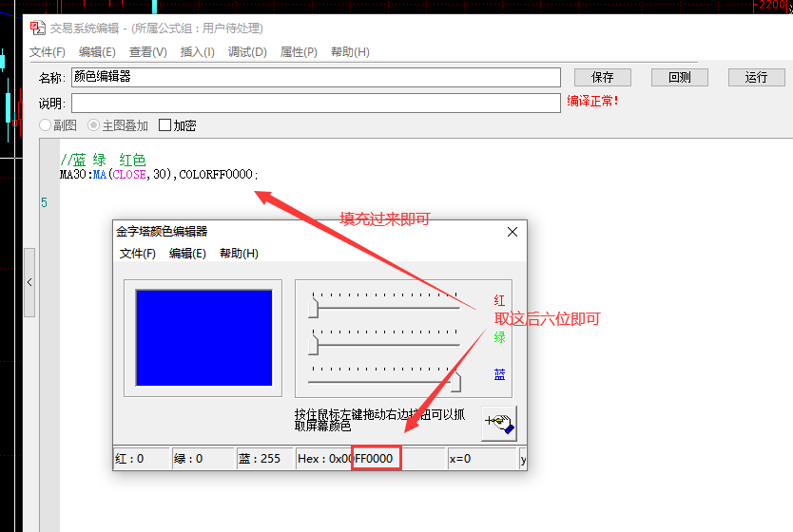This screenshot has height=532, width=793.
Task: Click the 名称 input field
Action: point(316,77)
